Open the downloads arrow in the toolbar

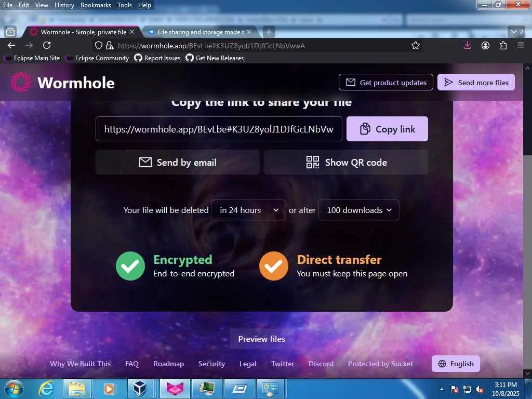pyautogui.click(x=467, y=45)
